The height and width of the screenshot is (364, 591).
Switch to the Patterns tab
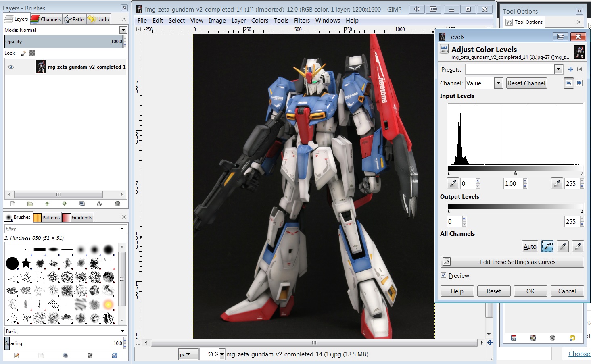pyautogui.click(x=46, y=217)
